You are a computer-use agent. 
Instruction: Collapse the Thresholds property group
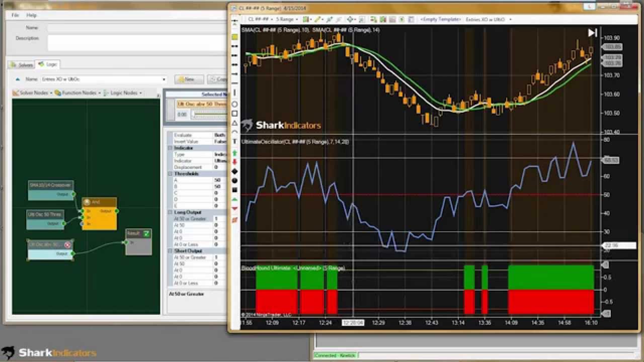170,174
